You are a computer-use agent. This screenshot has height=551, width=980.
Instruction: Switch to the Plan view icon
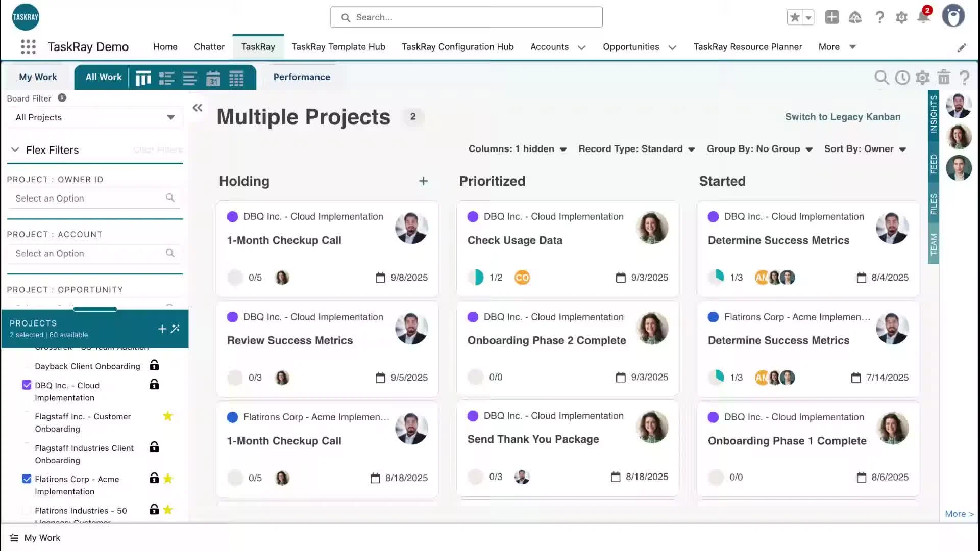166,78
